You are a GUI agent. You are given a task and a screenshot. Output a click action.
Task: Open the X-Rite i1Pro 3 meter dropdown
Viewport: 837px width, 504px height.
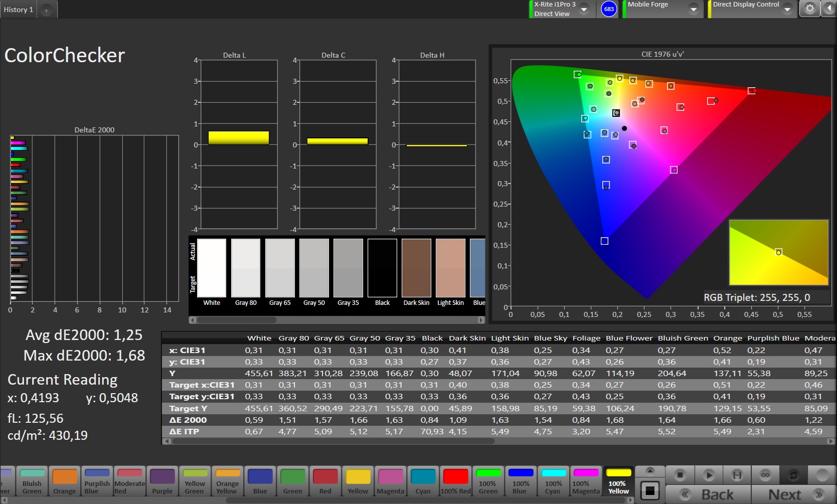584,9
